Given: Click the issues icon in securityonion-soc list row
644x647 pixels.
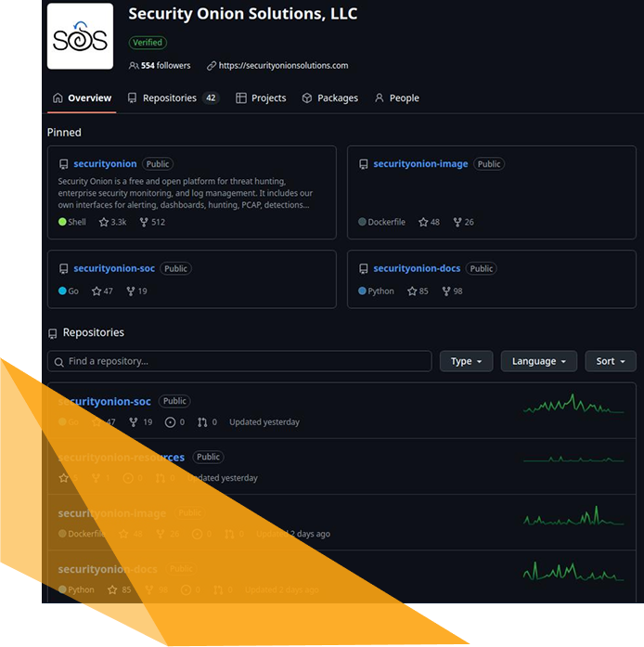Looking at the screenshot, I should (170, 422).
